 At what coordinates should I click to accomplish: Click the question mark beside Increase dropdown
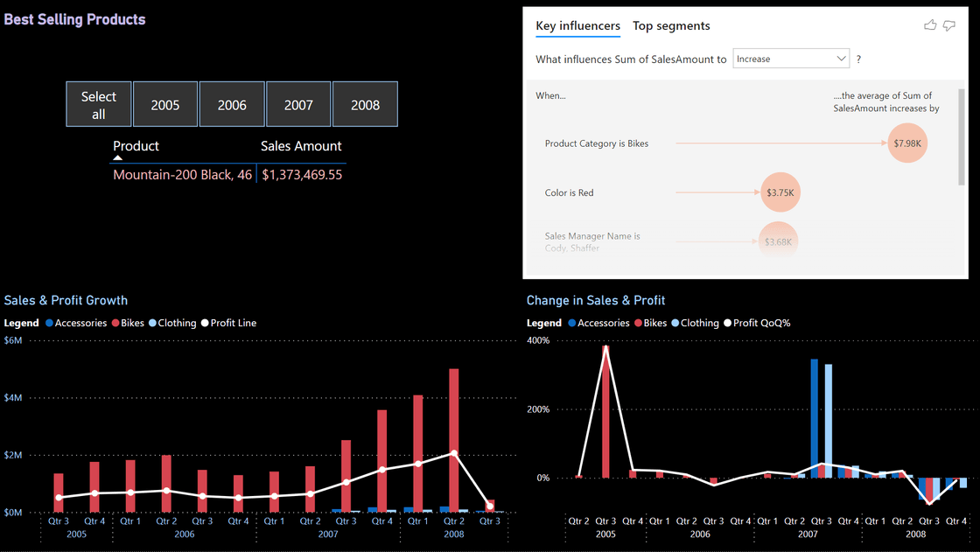[x=858, y=59]
